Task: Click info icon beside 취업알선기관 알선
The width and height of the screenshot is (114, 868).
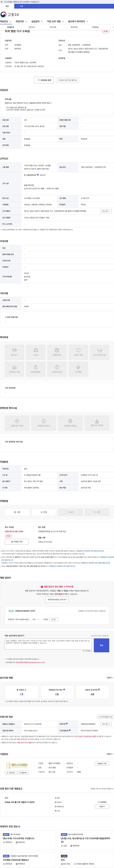Action: tap(64, 689)
